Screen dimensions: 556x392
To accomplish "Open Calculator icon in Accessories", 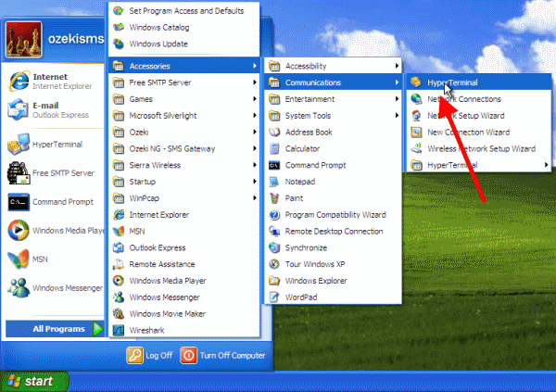I will click(274, 148).
